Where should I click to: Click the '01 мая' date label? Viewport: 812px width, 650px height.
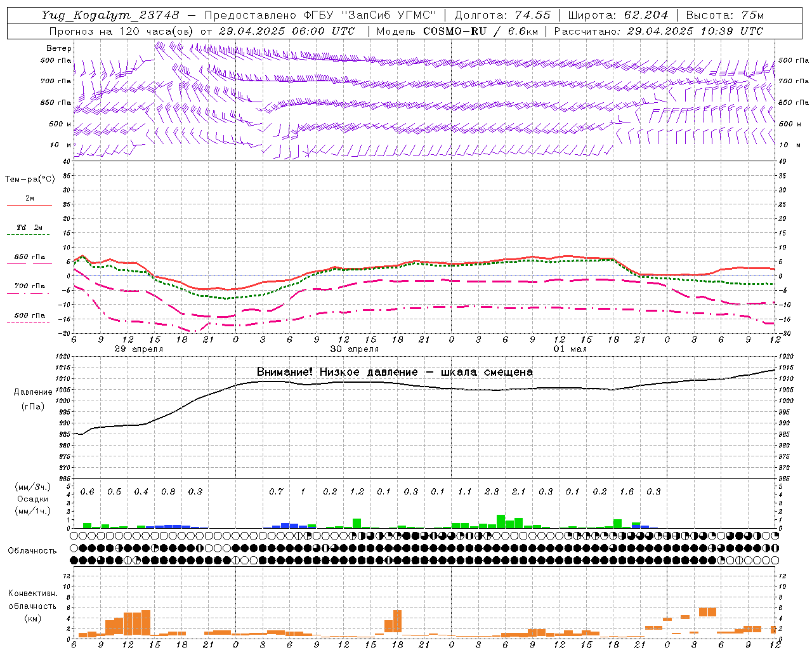[x=570, y=349]
